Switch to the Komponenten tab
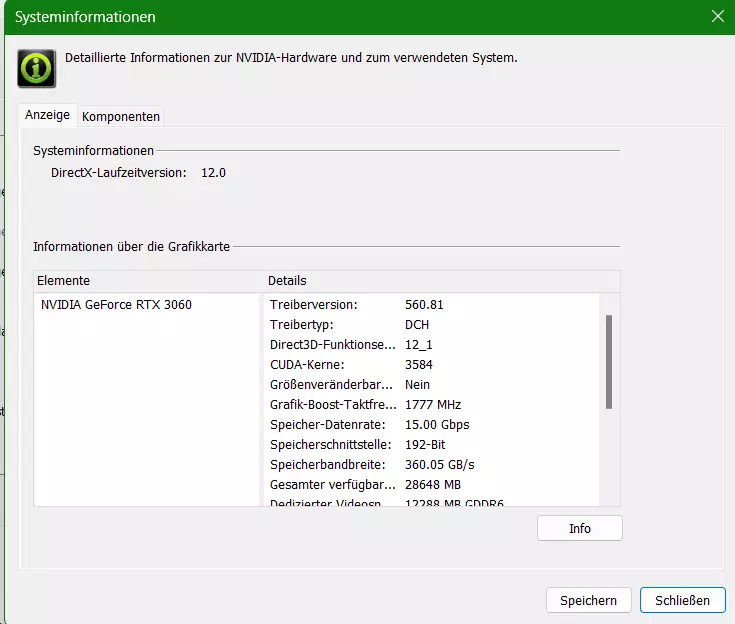 tap(120, 116)
